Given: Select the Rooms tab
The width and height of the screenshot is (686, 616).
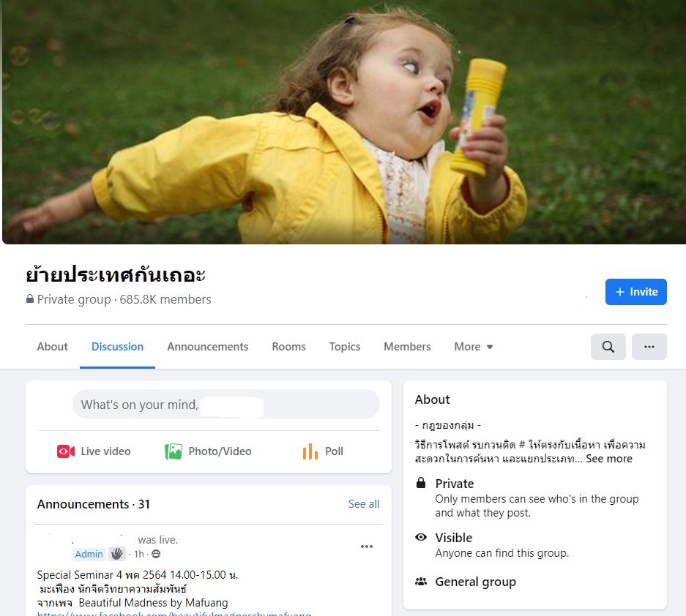Looking at the screenshot, I should 288,347.
